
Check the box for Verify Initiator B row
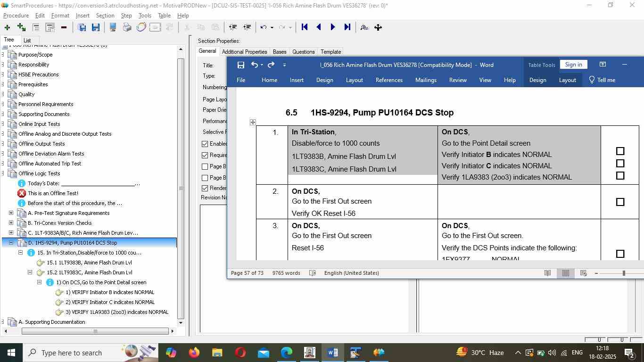click(620, 151)
